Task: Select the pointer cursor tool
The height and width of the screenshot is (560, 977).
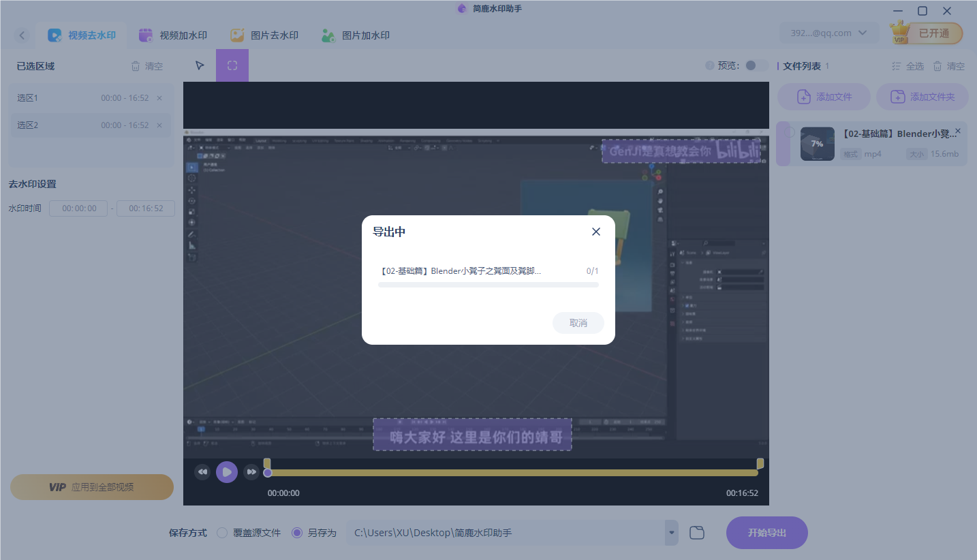Action: tap(200, 65)
